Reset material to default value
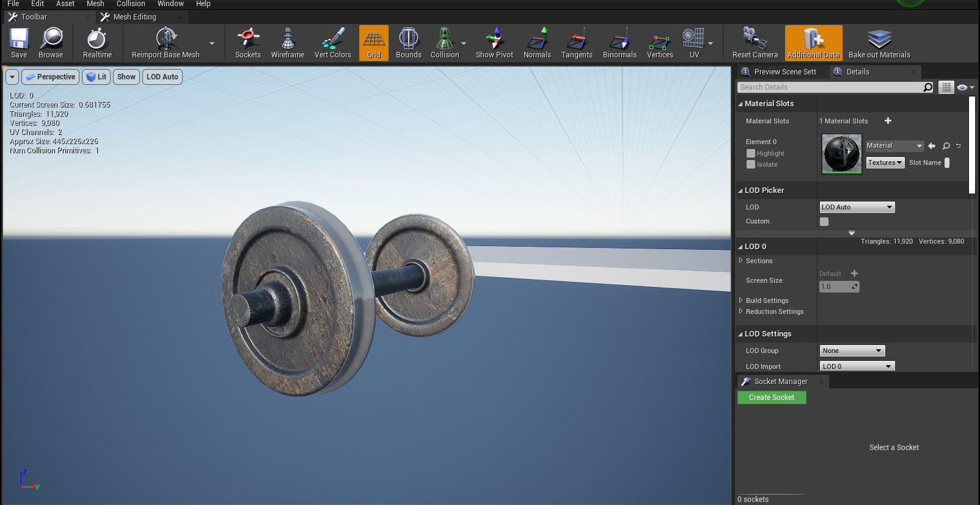The image size is (980, 505). click(959, 146)
